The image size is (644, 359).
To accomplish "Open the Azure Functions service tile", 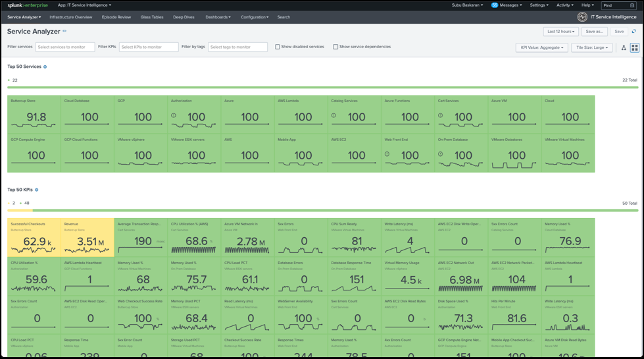I will pyautogui.click(x=407, y=115).
